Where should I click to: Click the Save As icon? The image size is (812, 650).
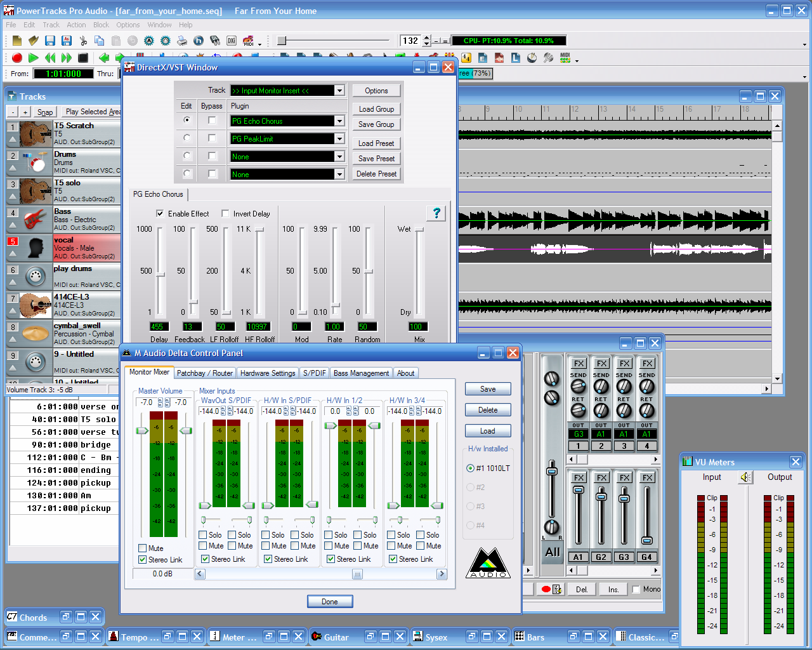pos(67,41)
